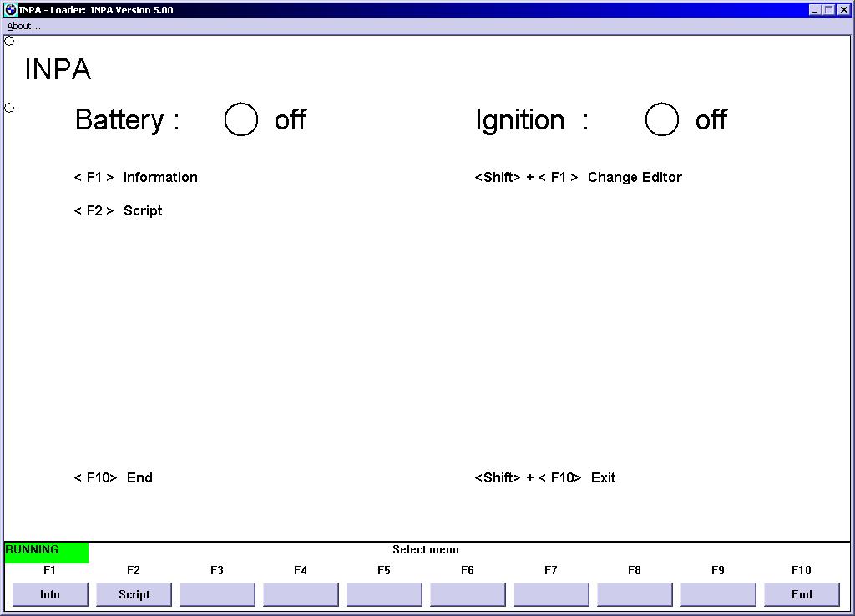Click the blank button under F5
Screen dimensions: 855x616
pos(384,594)
